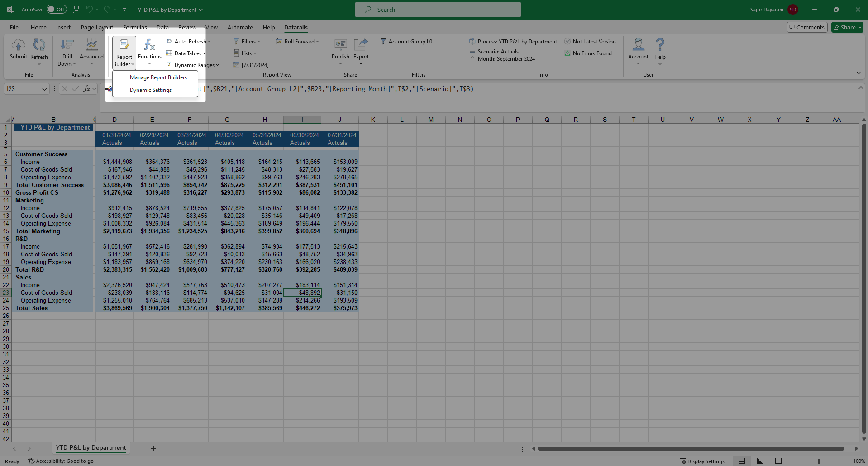The height and width of the screenshot is (466, 868).
Task: Open Customize Quick Access Toolbar dropdown
Action: pyautogui.click(x=124, y=10)
